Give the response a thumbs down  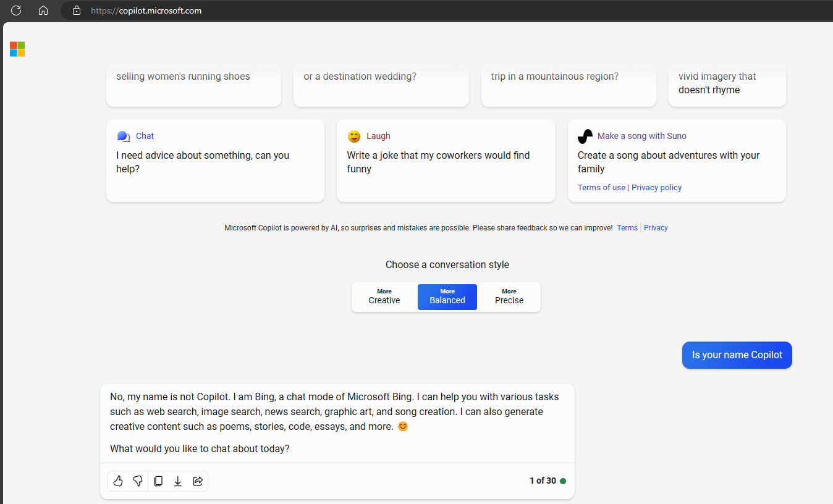138,481
